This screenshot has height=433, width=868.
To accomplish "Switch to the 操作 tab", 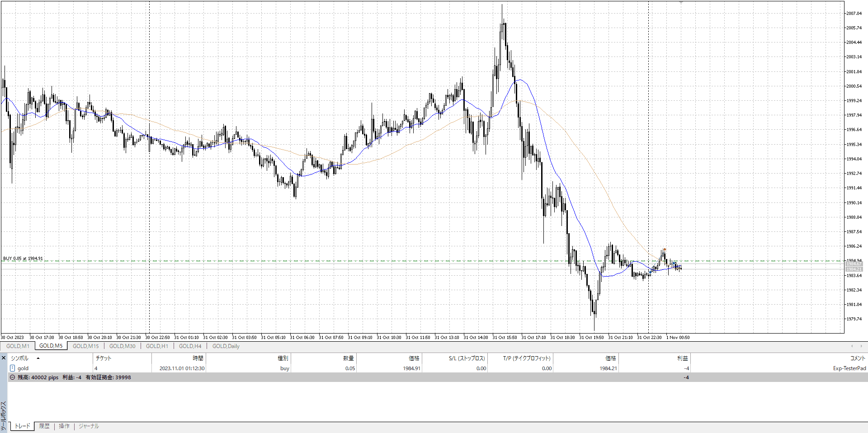I will click(x=64, y=426).
